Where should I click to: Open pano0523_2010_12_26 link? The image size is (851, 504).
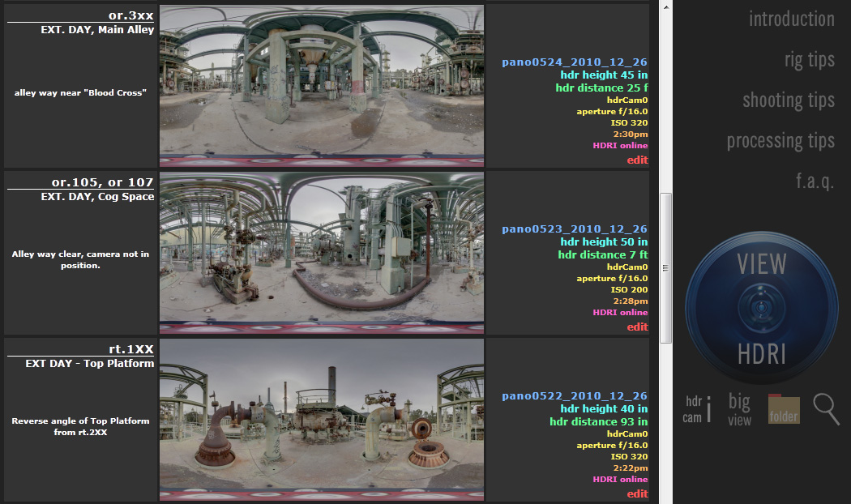[x=574, y=229]
